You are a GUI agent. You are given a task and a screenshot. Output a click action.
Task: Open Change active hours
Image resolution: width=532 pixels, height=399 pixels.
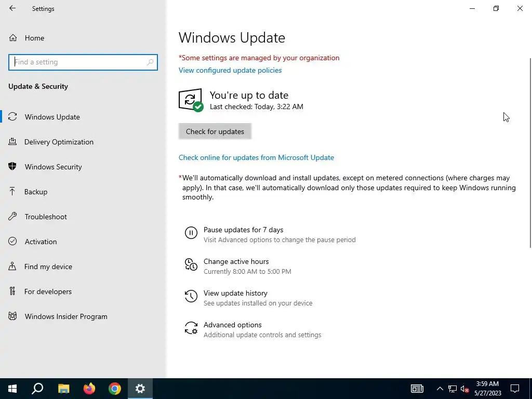click(236, 262)
